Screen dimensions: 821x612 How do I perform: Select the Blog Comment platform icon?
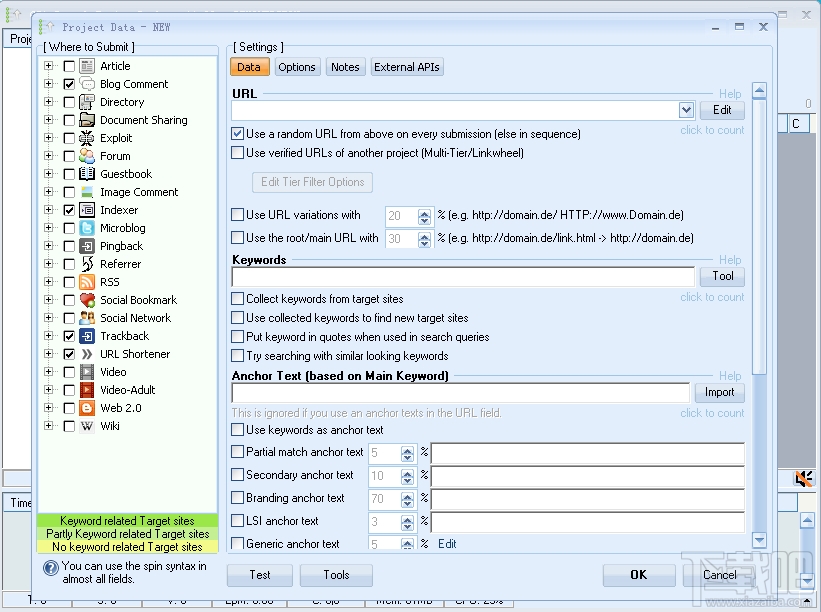[x=85, y=84]
